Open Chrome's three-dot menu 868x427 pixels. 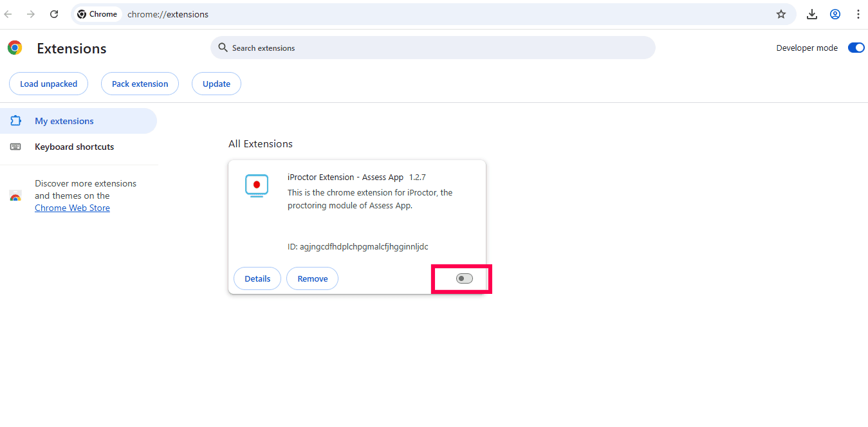858,14
